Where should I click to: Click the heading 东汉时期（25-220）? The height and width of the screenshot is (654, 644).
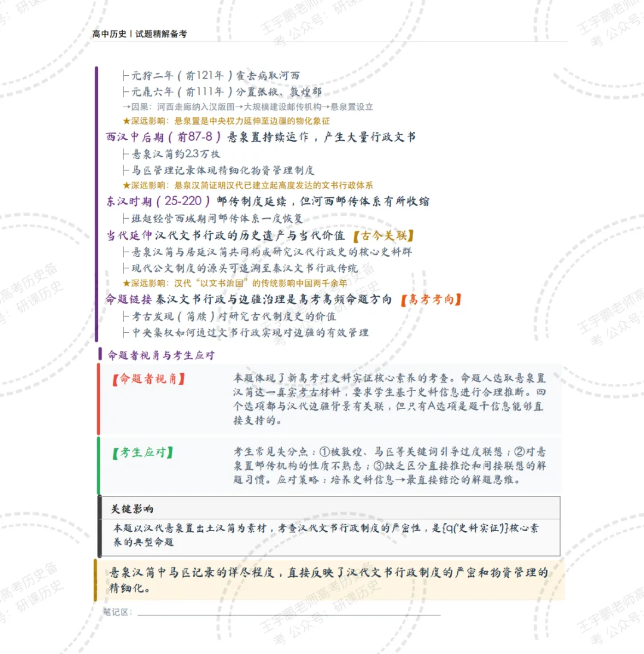(158, 201)
